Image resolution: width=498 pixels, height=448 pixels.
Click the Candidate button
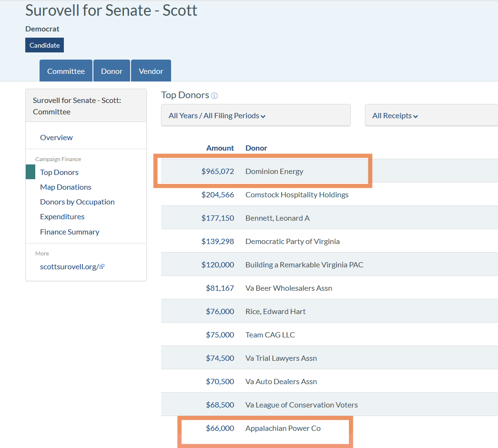point(44,45)
